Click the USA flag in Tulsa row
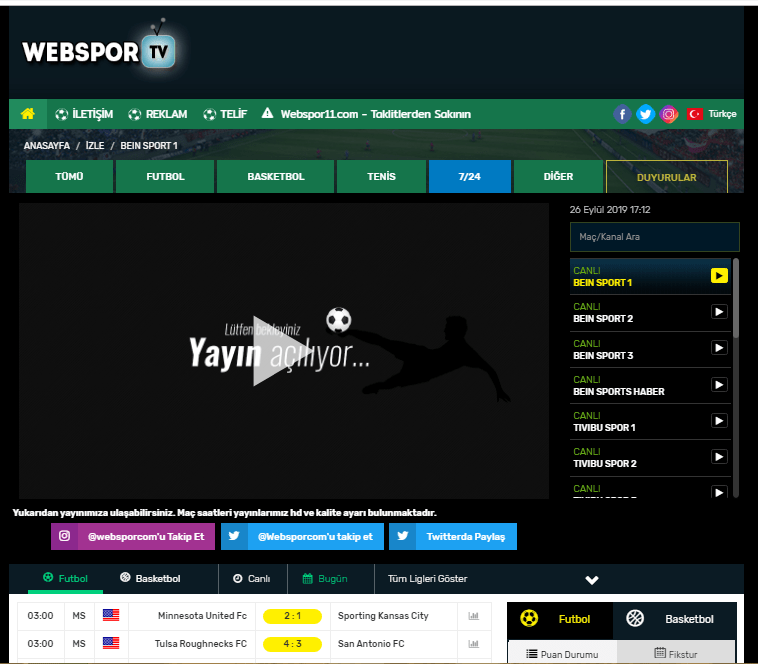This screenshot has width=758, height=664. pyautogui.click(x=111, y=643)
